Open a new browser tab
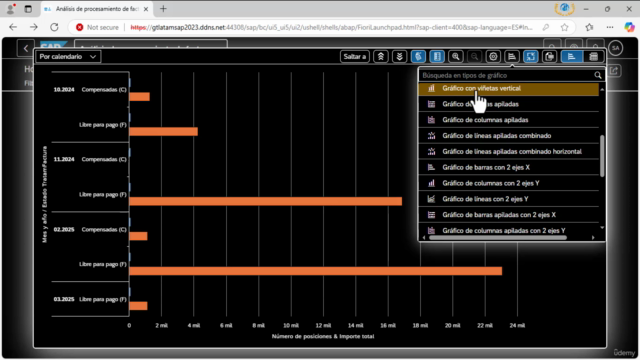 point(163,9)
